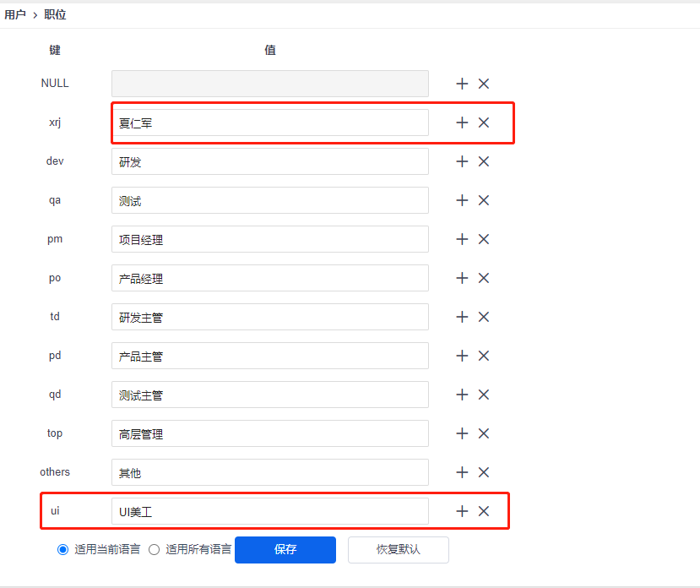
Task: Click the qa key label
Action: [x=55, y=200]
